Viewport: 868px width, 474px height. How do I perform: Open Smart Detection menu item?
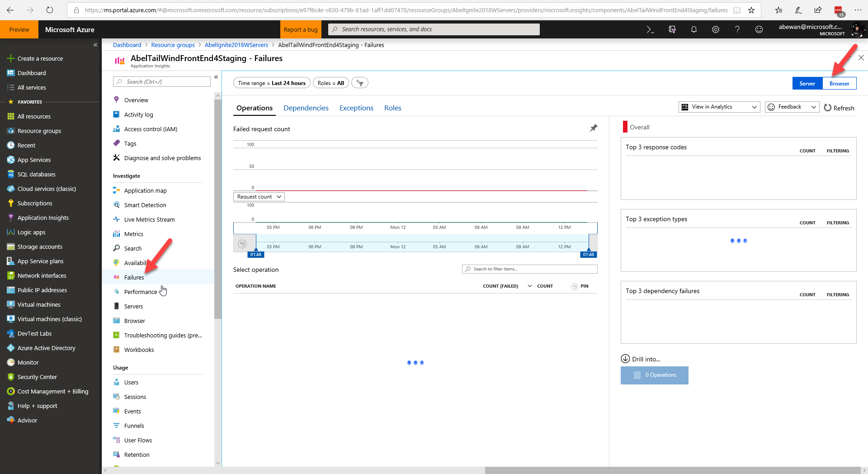point(145,205)
